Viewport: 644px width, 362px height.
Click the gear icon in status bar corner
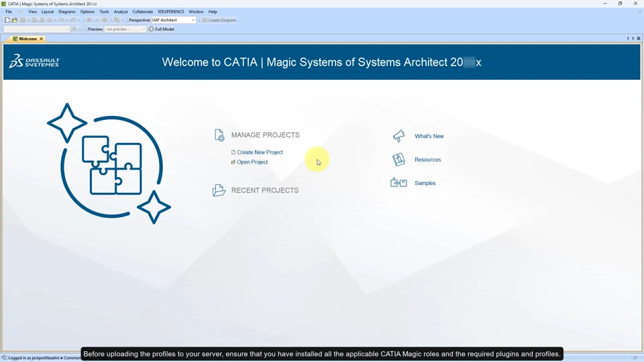635,358
